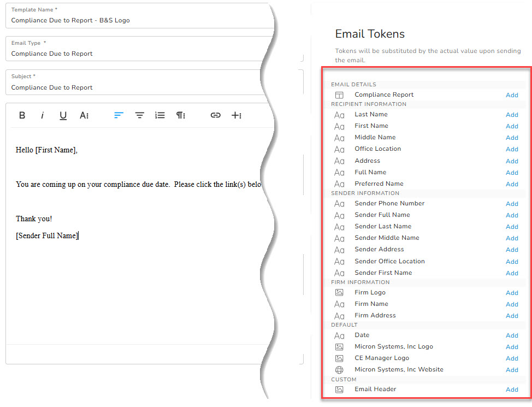The height and width of the screenshot is (407, 532).
Task: Add the Firm Logo token
Action: 512,293
